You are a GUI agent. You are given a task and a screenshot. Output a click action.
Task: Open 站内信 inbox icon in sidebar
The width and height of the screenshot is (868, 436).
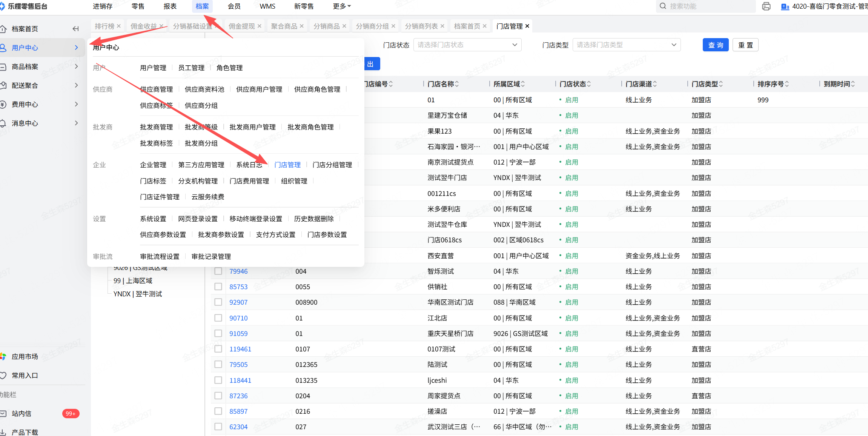pos(3,413)
